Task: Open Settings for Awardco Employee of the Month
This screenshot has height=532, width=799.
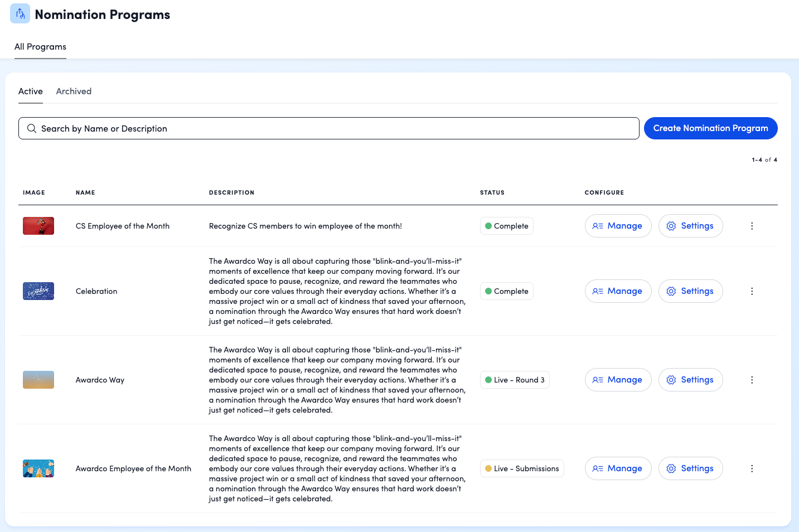Action: pyautogui.click(x=690, y=468)
